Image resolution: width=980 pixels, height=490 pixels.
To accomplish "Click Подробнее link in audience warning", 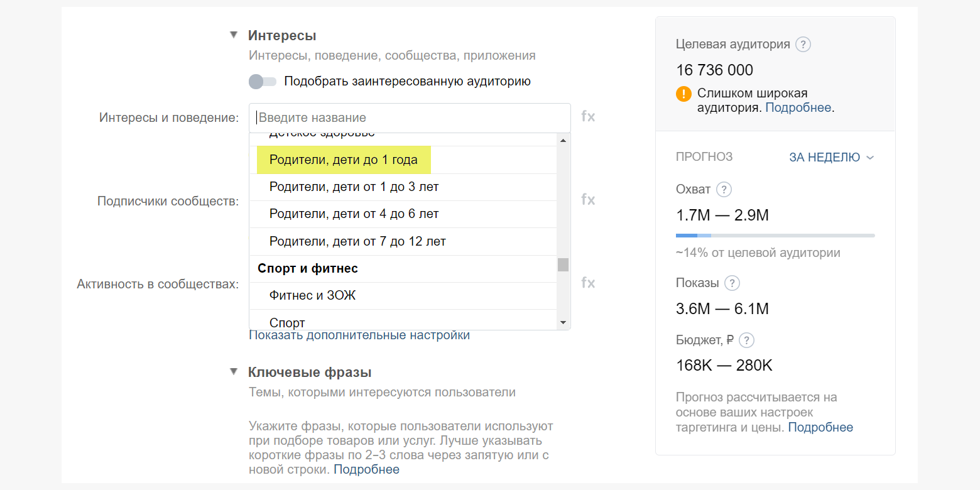I will pyautogui.click(x=798, y=107).
